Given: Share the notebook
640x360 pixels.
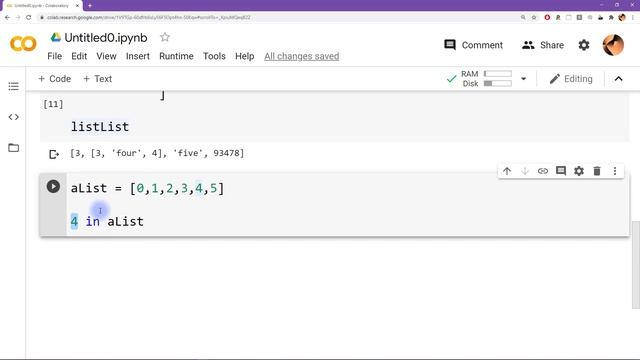Looking at the screenshot, I should (543, 45).
